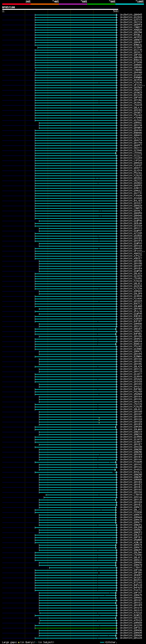Select label UniRef100_Q8VX42
146x644 pixels.
click(x=131, y=465)
